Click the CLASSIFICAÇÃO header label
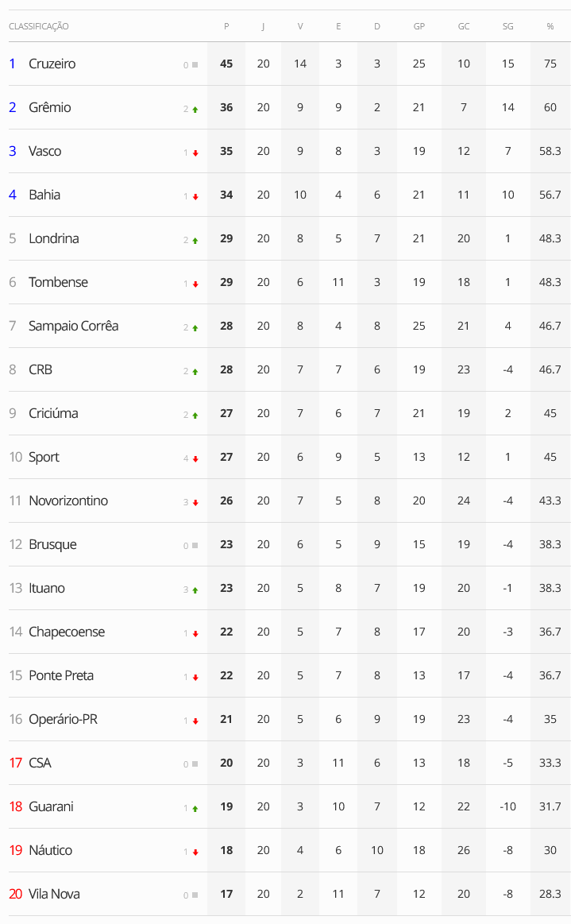 pyautogui.click(x=39, y=26)
